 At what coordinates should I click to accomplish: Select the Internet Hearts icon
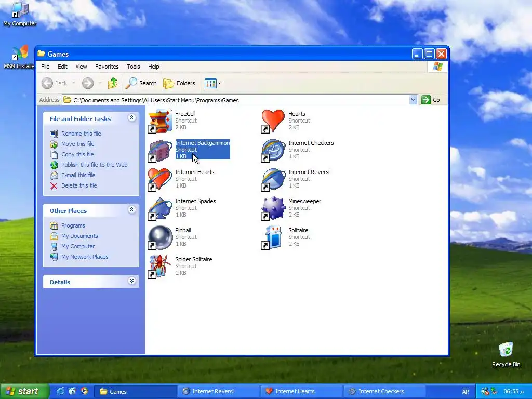[x=160, y=179]
